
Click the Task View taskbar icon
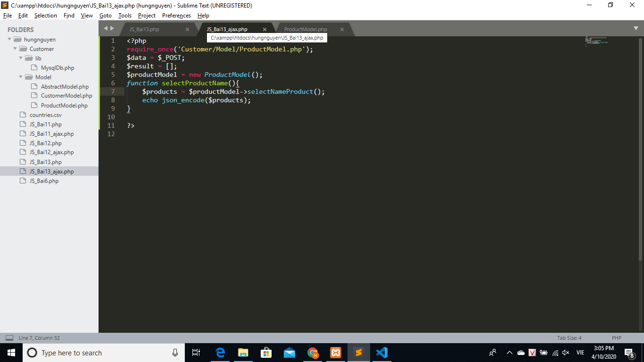point(196,353)
